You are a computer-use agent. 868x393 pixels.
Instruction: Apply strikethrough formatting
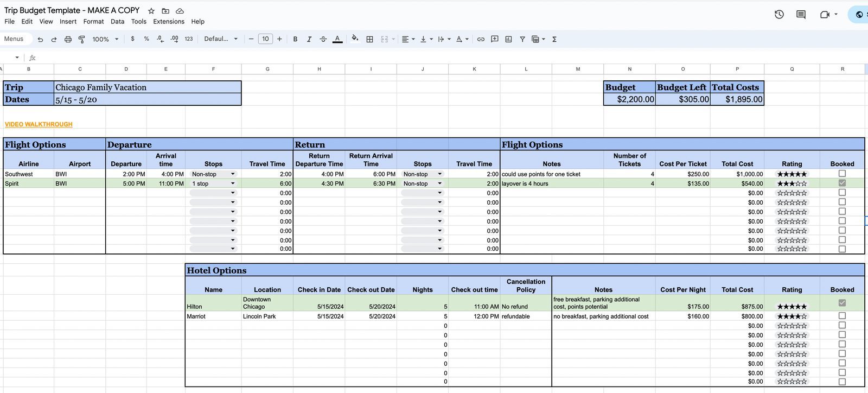tap(323, 39)
